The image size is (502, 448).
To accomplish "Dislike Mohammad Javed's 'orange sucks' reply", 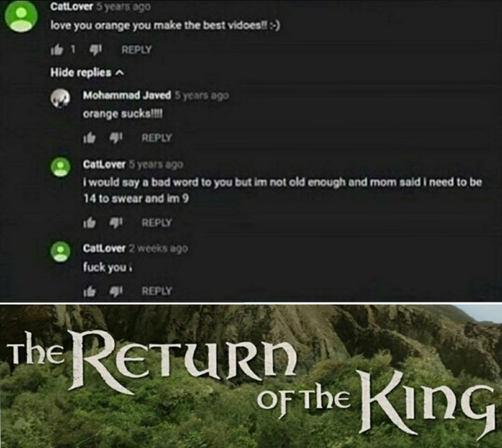I will pos(116,138).
